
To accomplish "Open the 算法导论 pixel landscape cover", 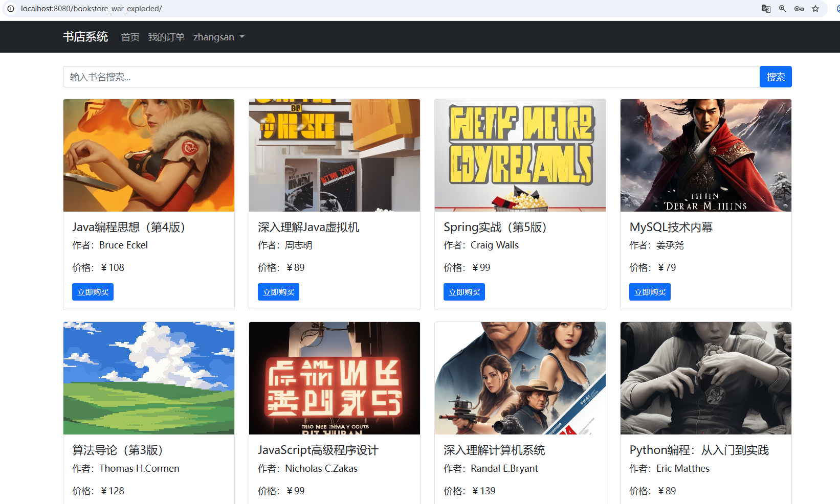I will point(149,378).
